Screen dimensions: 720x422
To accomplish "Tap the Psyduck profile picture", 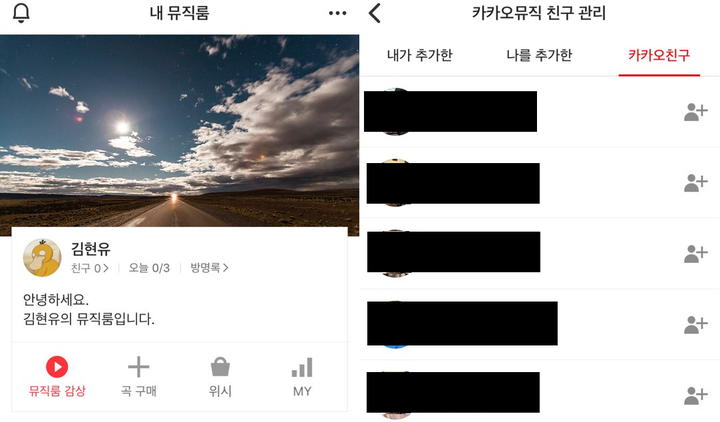I will point(42,258).
